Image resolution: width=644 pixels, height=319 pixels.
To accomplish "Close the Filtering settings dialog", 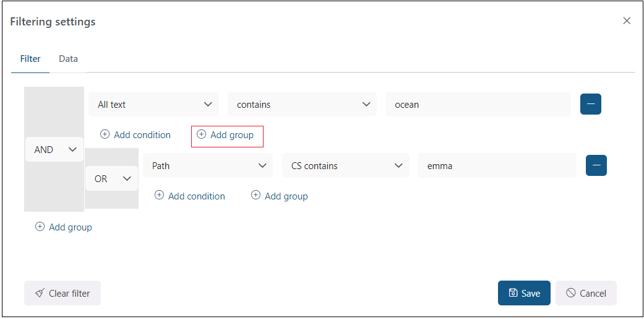I will click(626, 21).
